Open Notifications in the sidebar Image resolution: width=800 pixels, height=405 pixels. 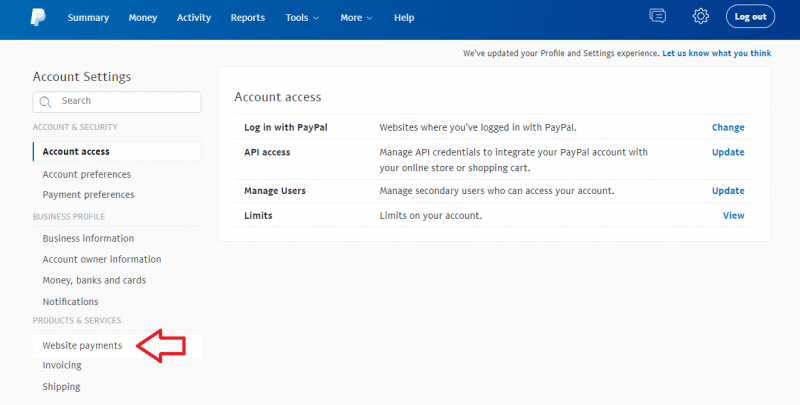pos(70,302)
